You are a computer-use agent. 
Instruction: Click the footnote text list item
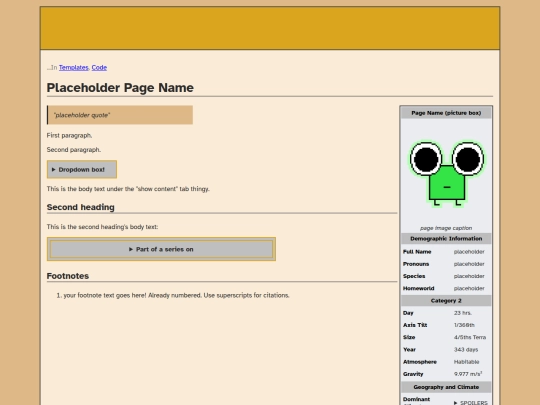click(x=176, y=295)
